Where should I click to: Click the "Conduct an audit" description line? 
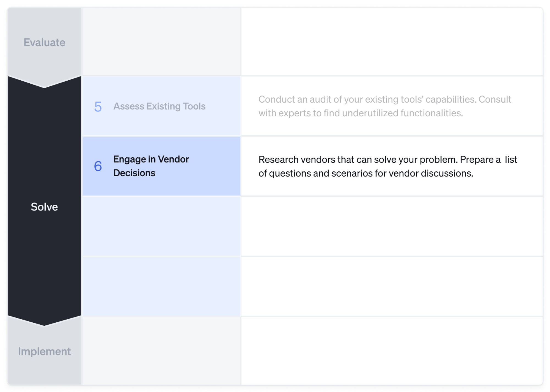tap(385, 99)
